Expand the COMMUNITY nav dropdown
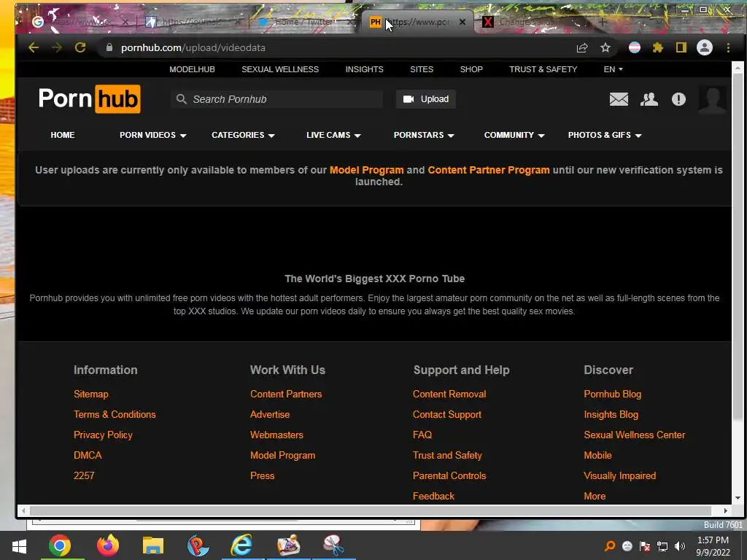Screen dimensions: 747x560 pyautogui.click(x=514, y=135)
